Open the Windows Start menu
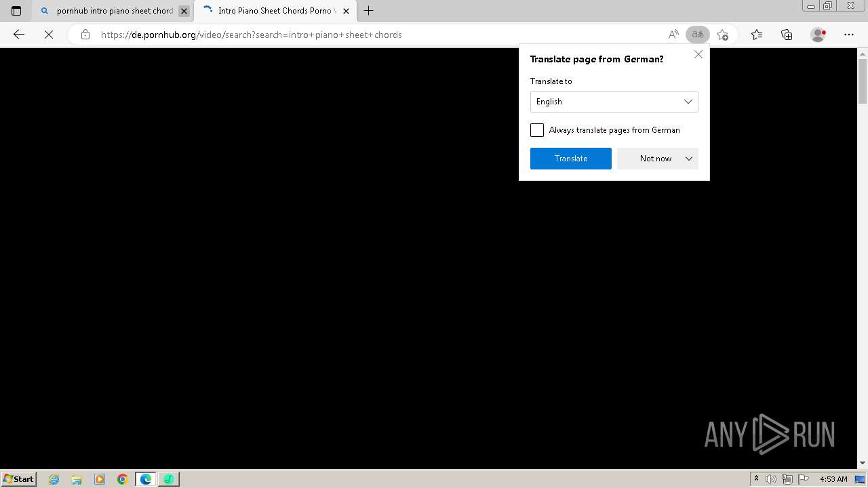 pos(19,479)
